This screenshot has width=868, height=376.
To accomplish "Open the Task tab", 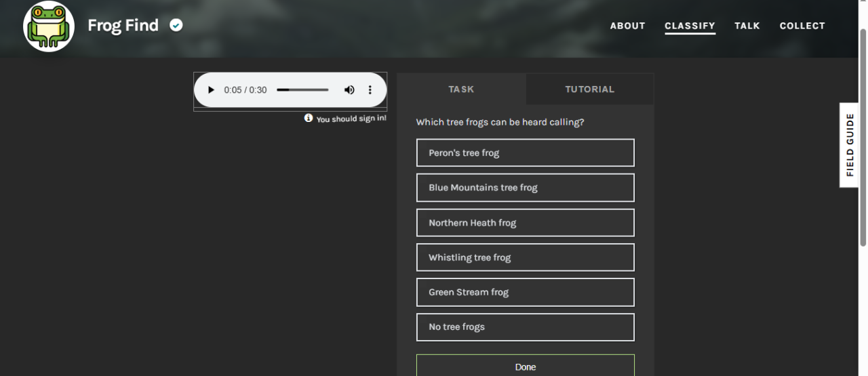I will [x=461, y=89].
